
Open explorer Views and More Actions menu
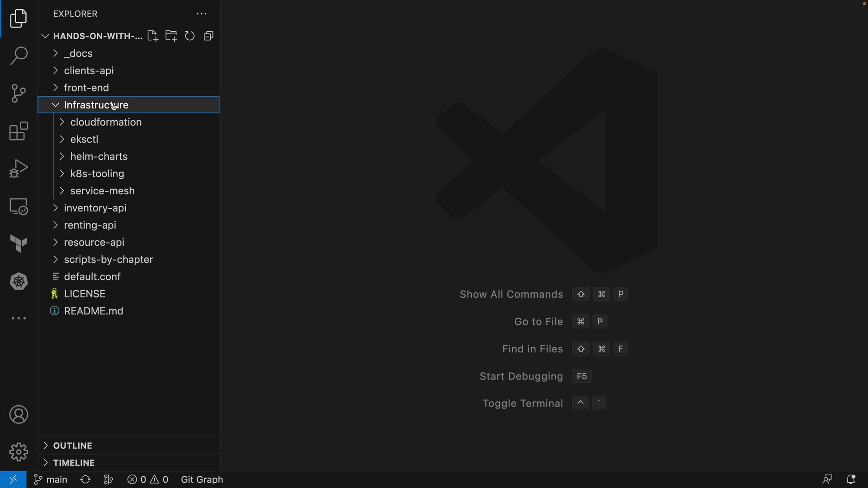[201, 14]
